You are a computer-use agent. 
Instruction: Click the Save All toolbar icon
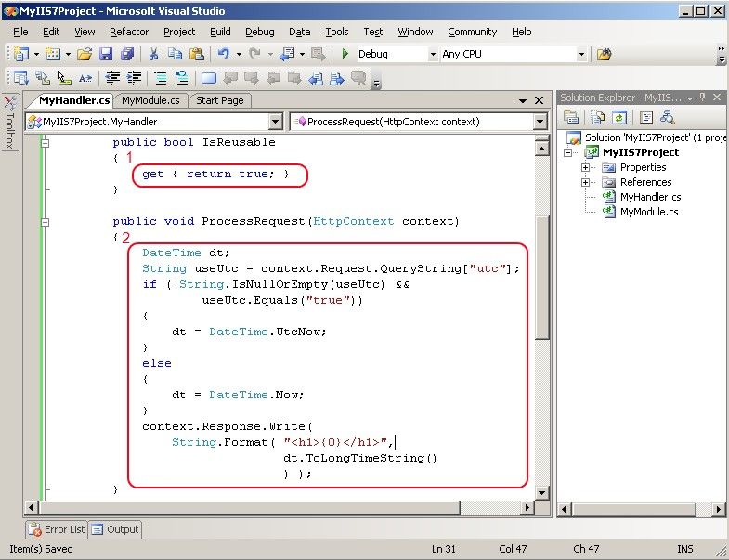click(125, 55)
